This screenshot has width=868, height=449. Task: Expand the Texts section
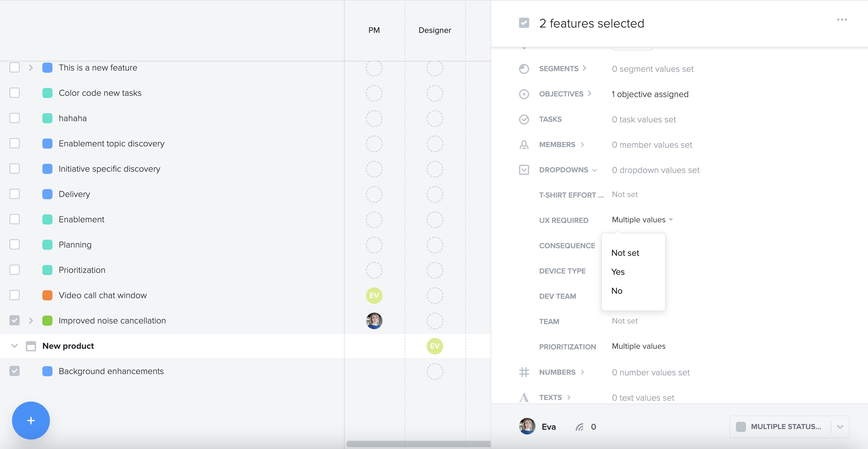(x=568, y=397)
